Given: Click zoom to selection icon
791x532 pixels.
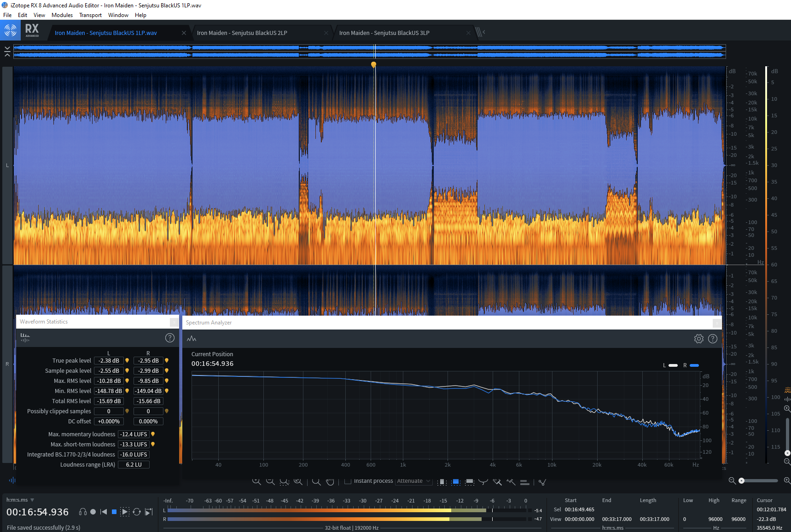Looking at the screenshot, I should point(284,481).
